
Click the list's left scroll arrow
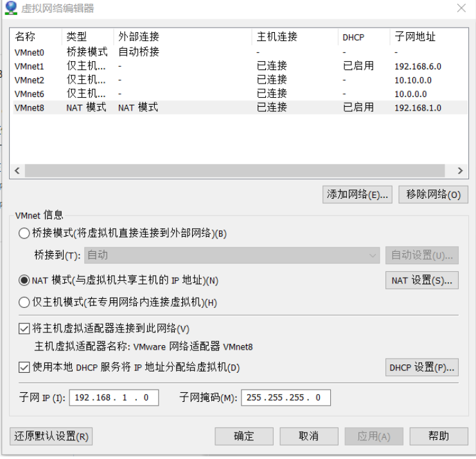[17, 171]
